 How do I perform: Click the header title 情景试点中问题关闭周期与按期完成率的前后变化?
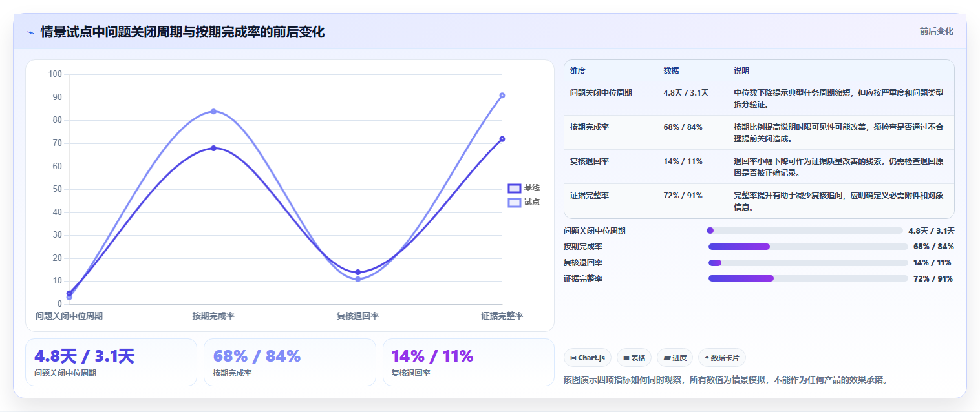point(182,32)
